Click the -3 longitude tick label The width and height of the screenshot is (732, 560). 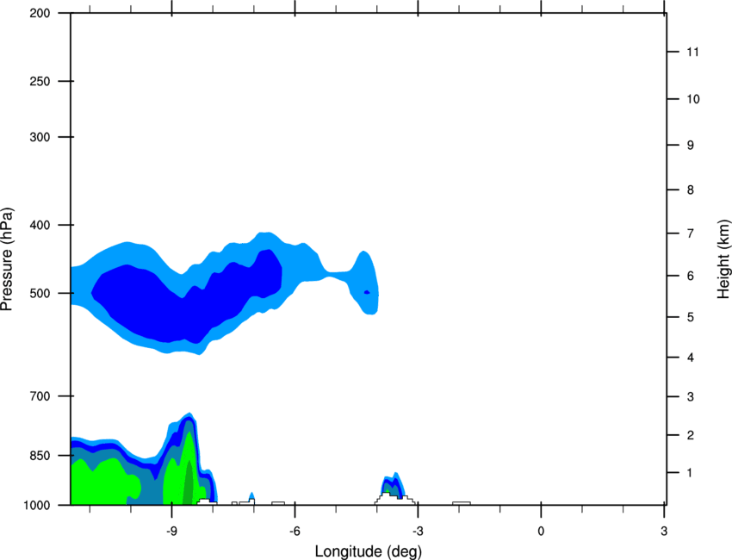pyautogui.click(x=418, y=532)
